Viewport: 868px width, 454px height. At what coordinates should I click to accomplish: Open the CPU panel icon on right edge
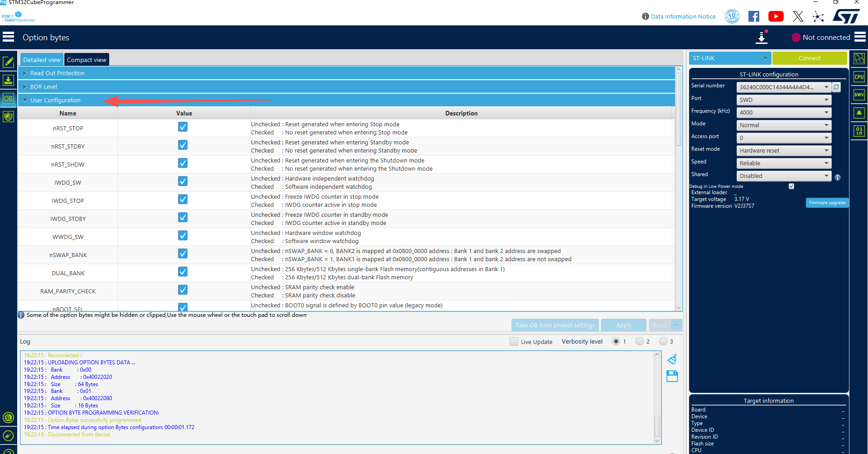point(859,76)
